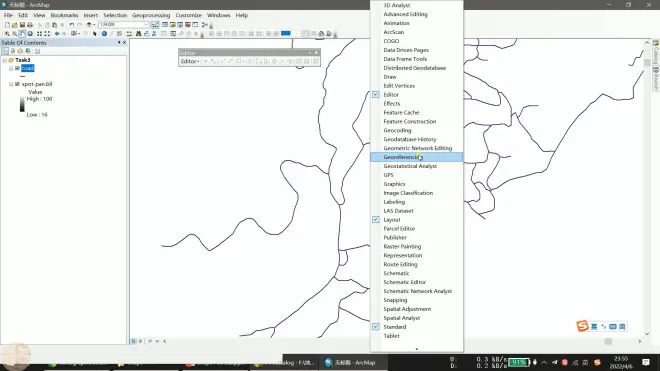The height and width of the screenshot is (371, 660).
Task: Select the Identify tool icon
Action: pos(104,34)
